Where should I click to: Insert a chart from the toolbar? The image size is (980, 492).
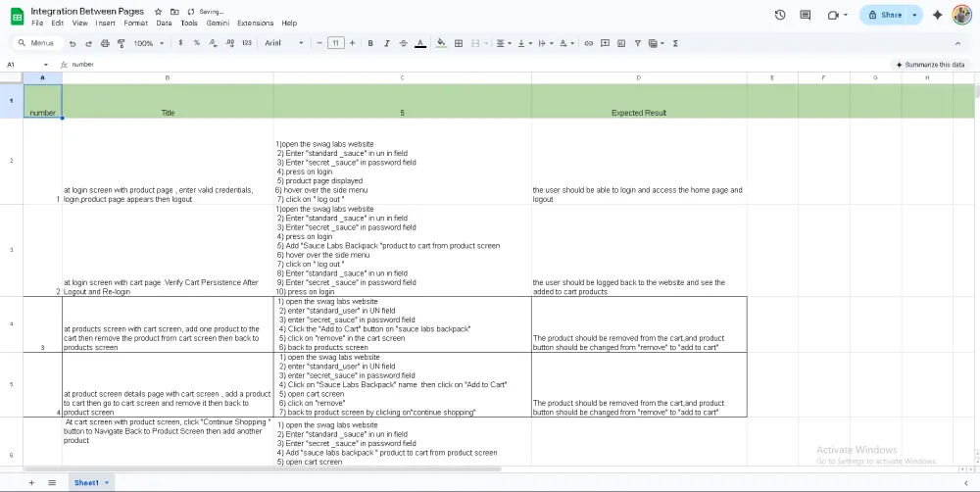point(621,43)
